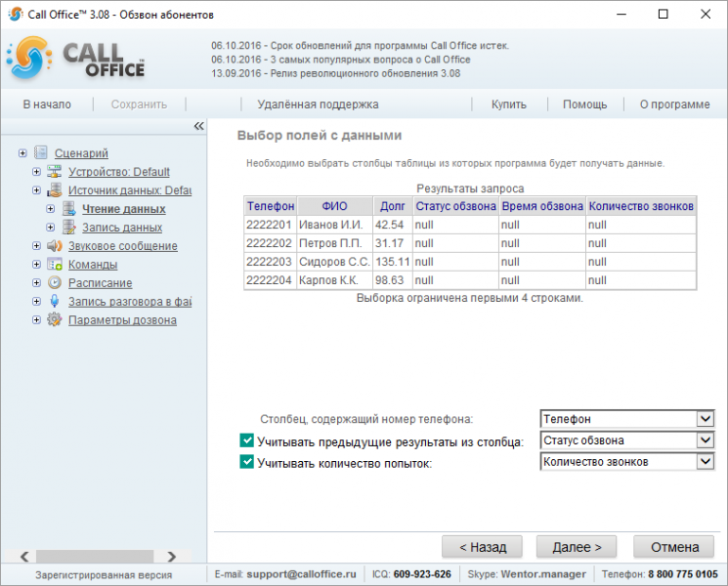Image resolution: width=728 pixels, height=586 pixels.
Task: Expand the Источник данных node
Action: pyautogui.click(x=37, y=189)
